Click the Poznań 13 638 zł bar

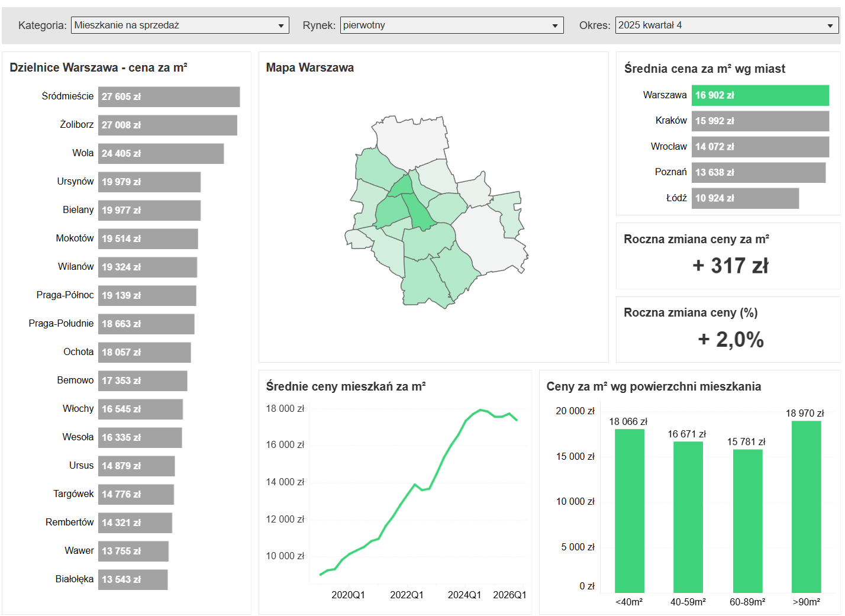(x=758, y=173)
